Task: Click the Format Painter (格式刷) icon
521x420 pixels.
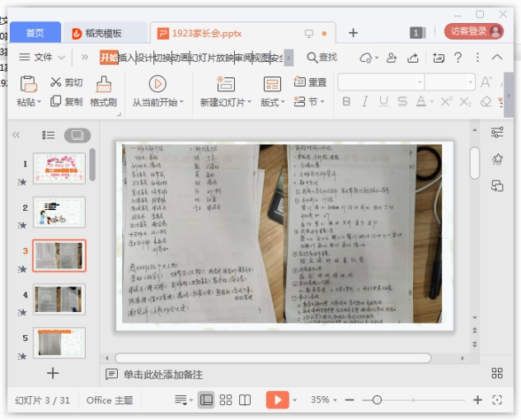Action: pyautogui.click(x=103, y=84)
